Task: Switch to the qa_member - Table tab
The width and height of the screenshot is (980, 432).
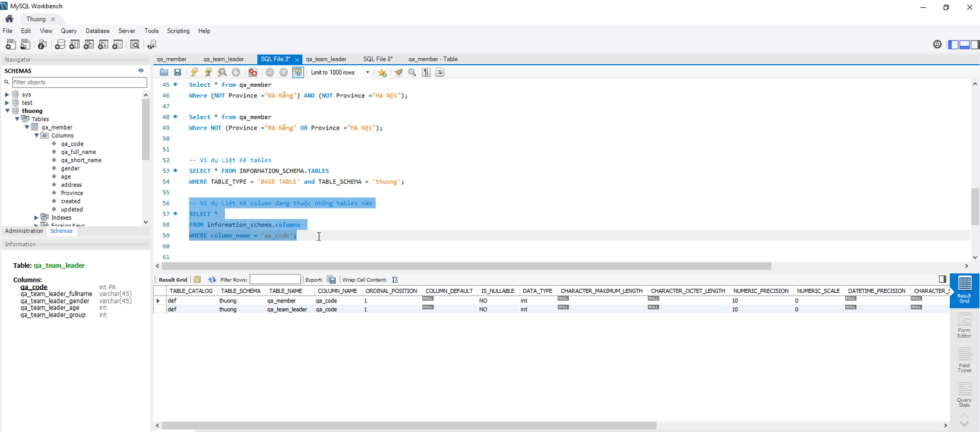Action: pyautogui.click(x=433, y=59)
